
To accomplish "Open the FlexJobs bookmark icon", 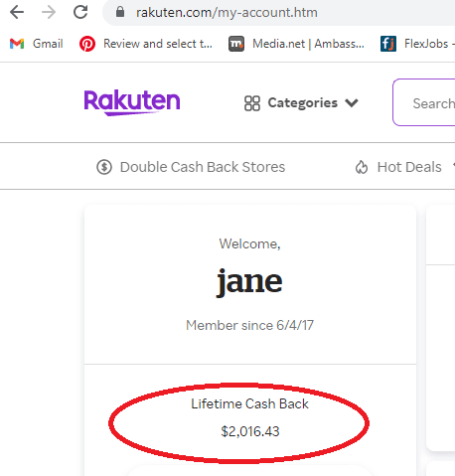I will pos(388,44).
